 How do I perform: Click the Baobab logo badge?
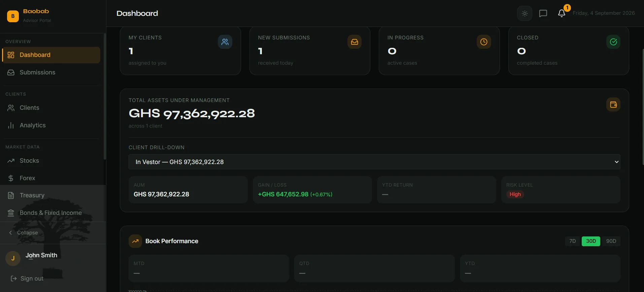coord(13,16)
